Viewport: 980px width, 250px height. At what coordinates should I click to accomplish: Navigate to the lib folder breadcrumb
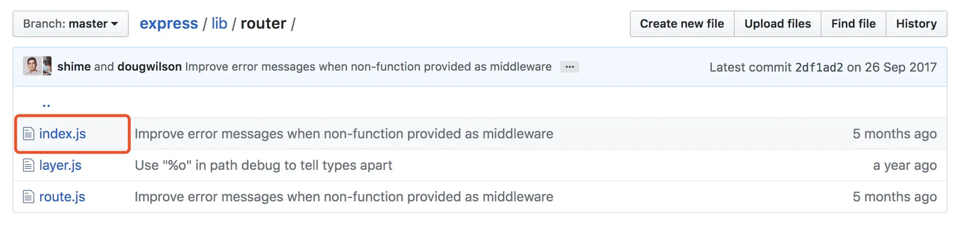(219, 24)
